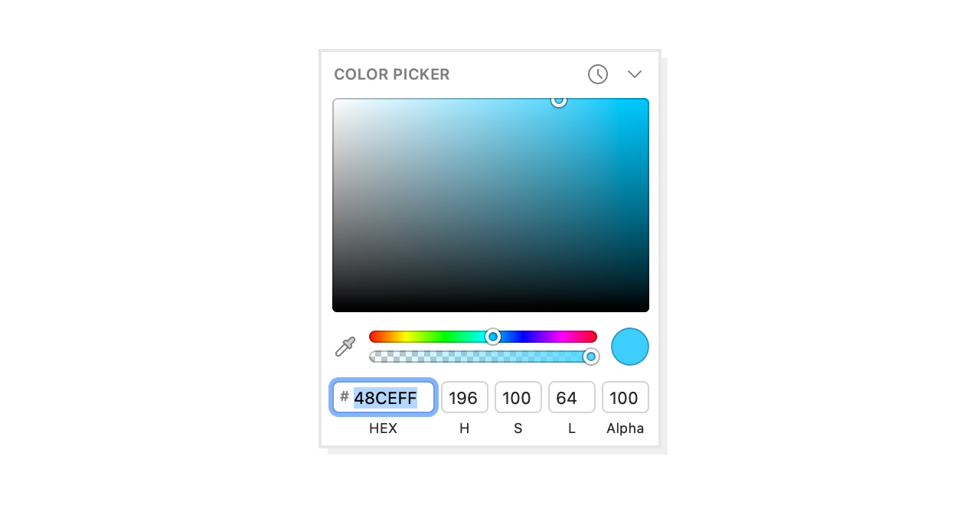Click the COLOR PICKER panel title
The image size is (980, 505).
pyautogui.click(x=392, y=75)
